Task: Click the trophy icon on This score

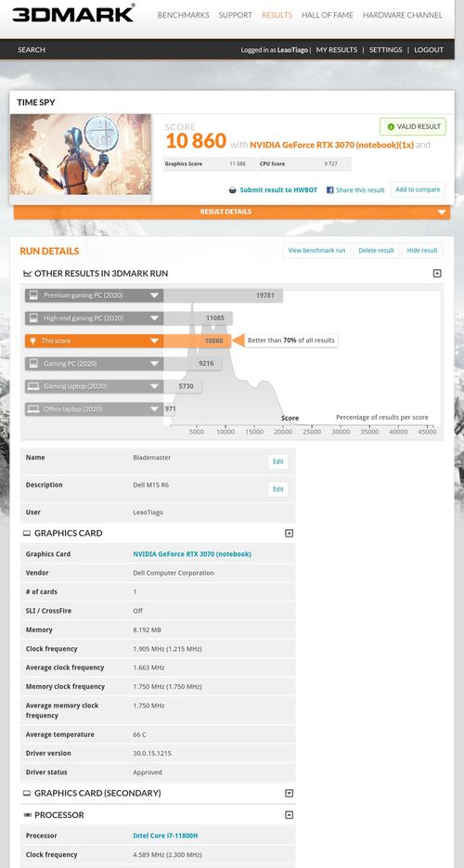Action: (33, 341)
